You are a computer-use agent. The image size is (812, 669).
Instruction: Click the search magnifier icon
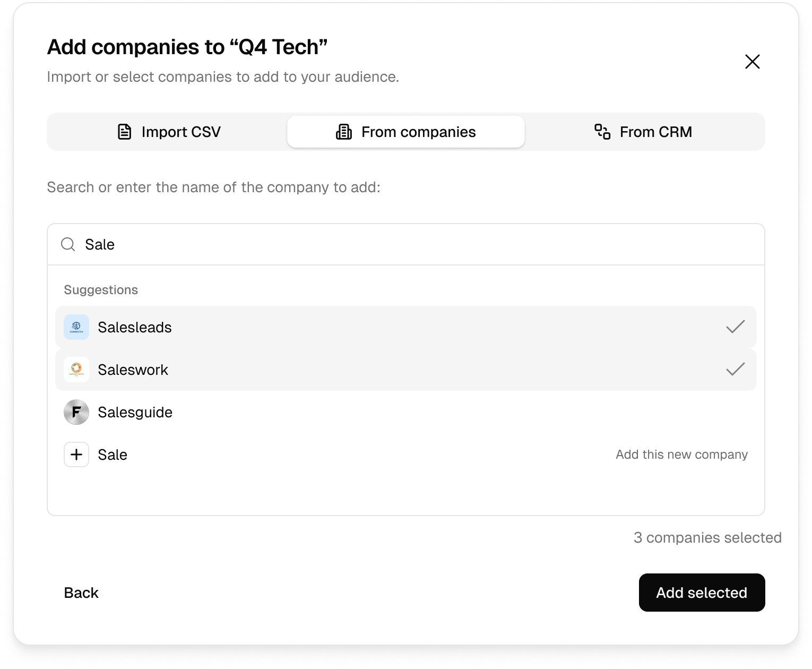[68, 244]
